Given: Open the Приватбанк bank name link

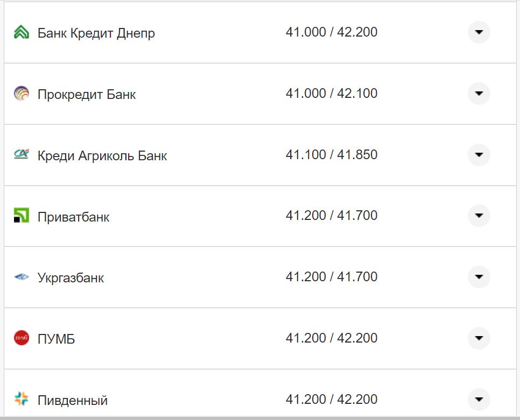Looking at the screenshot, I should pyautogui.click(x=73, y=217).
